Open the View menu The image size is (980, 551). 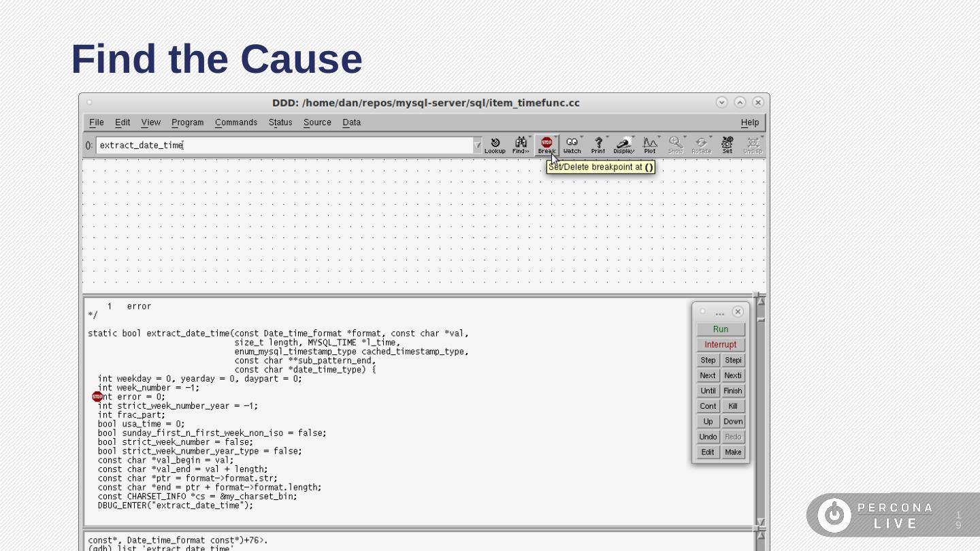point(151,122)
